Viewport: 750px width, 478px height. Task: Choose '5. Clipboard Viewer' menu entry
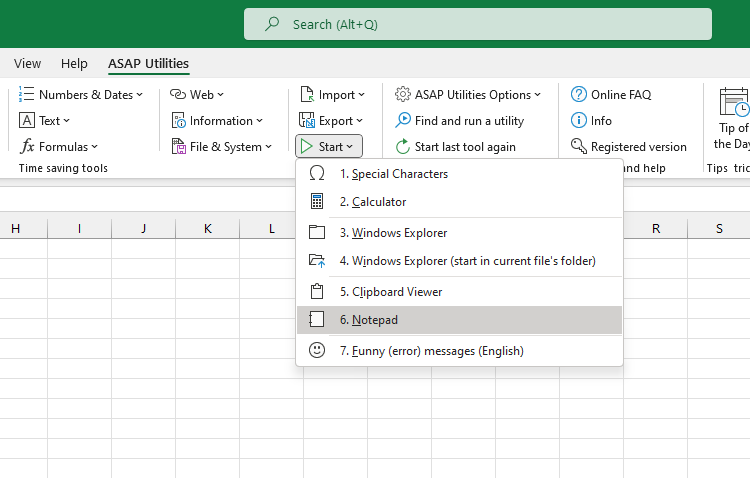pos(459,291)
